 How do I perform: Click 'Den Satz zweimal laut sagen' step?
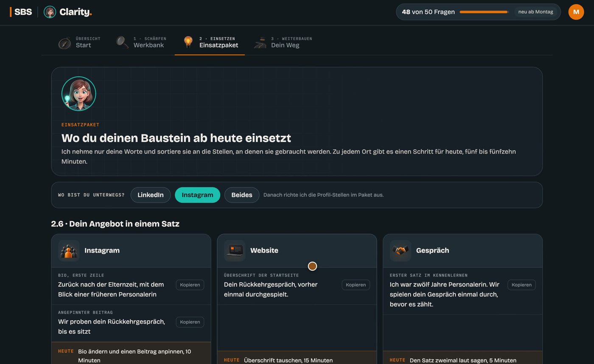pos(463,361)
